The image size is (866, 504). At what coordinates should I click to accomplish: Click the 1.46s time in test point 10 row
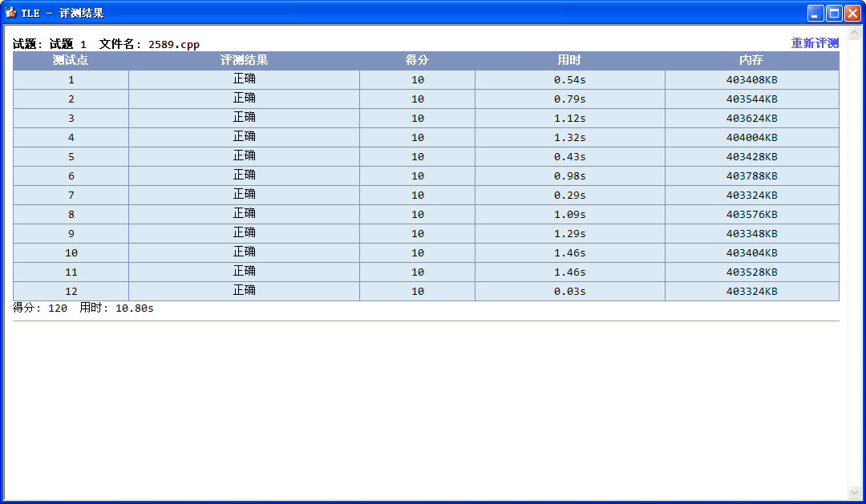click(570, 253)
